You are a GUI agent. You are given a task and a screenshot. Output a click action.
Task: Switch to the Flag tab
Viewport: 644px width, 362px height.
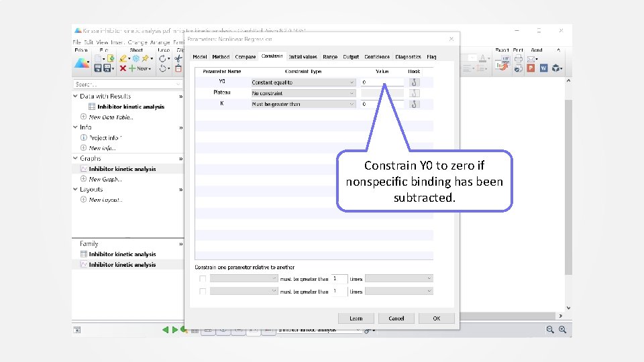[431, 56]
